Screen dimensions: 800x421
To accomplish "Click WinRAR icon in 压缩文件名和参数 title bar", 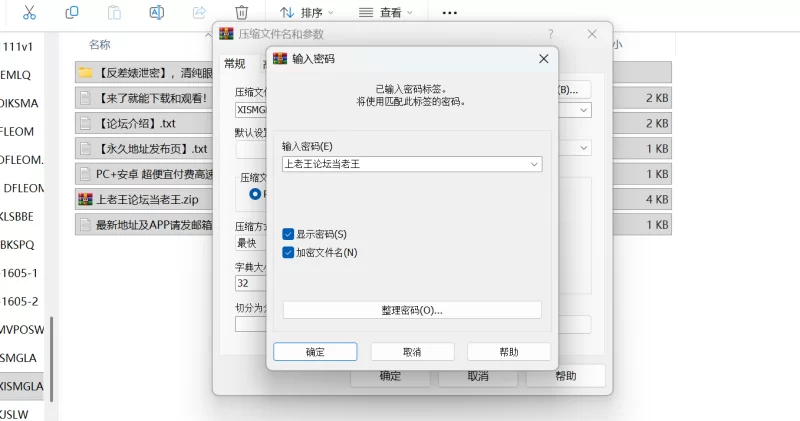I will [x=226, y=34].
